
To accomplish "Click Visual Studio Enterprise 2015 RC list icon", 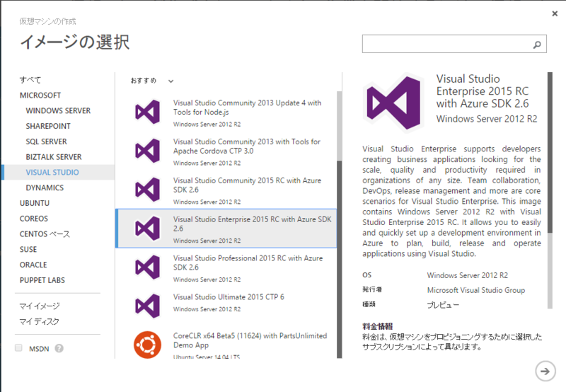I will tap(147, 229).
